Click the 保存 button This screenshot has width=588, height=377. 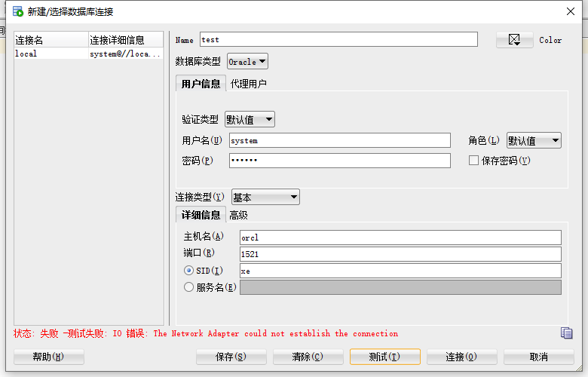[231, 357]
